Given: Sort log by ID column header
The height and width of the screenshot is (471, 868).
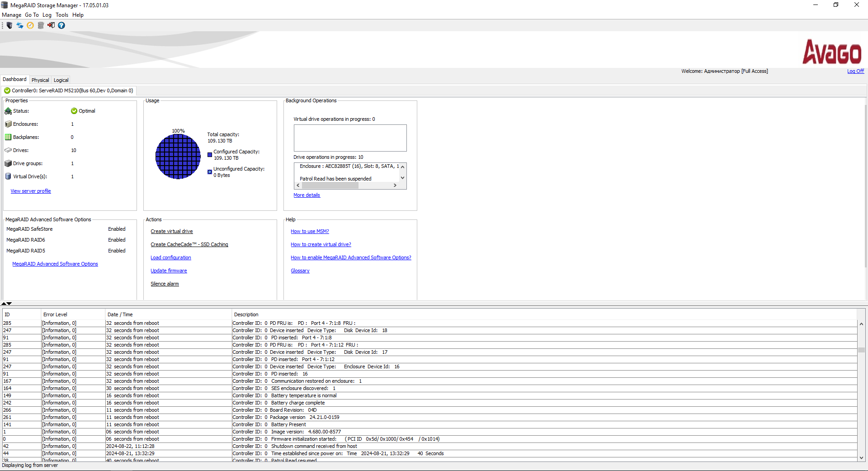Looking at the screenshot, I should [22, 314].
